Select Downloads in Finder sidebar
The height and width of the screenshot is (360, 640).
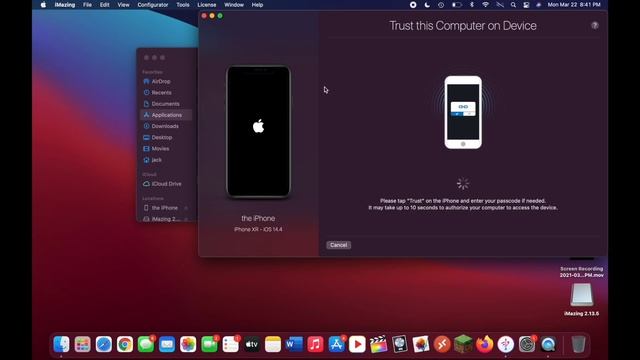click(x=166, y=126)
